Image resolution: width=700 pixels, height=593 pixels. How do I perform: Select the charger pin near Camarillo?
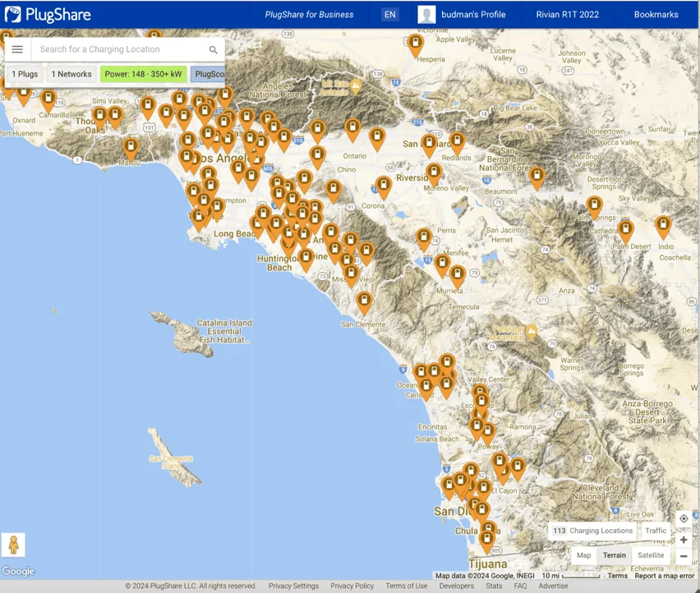tap(48, 99)
